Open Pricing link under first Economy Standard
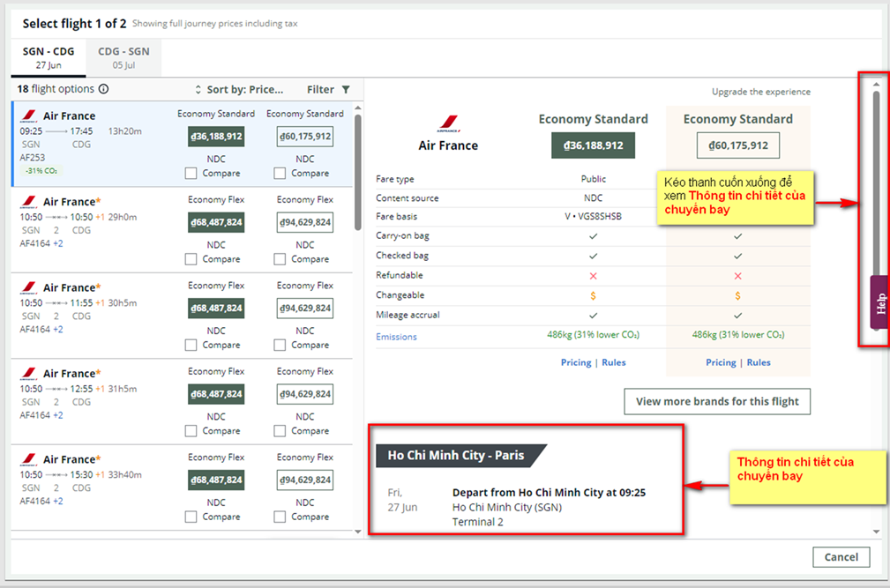This screenshot has width=890, height=588. click(576, 362)
